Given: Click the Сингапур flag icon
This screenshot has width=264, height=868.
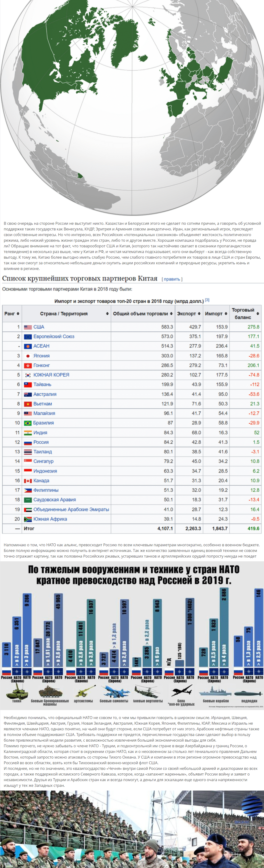Looking at the screenshot, I should (x=28, y=461).
